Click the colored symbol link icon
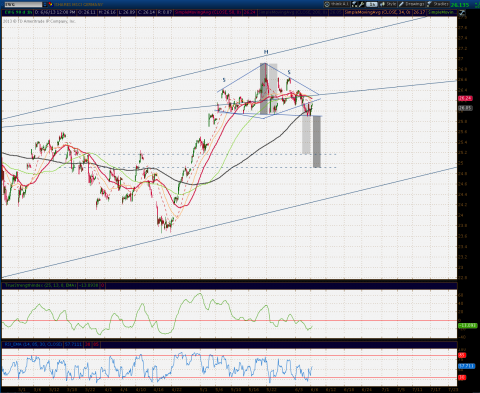Screen dimensions: 480x393 point(50,4)
